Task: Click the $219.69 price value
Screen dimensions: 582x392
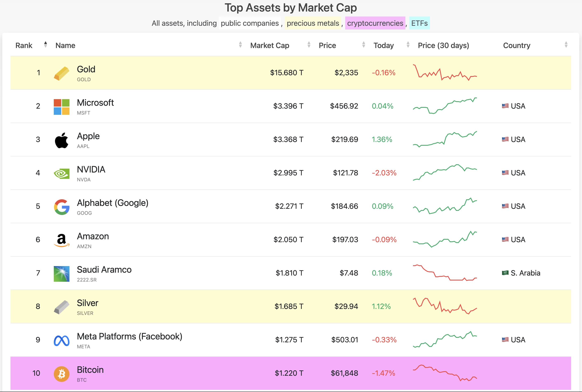Action: click(x=345, y=140)
